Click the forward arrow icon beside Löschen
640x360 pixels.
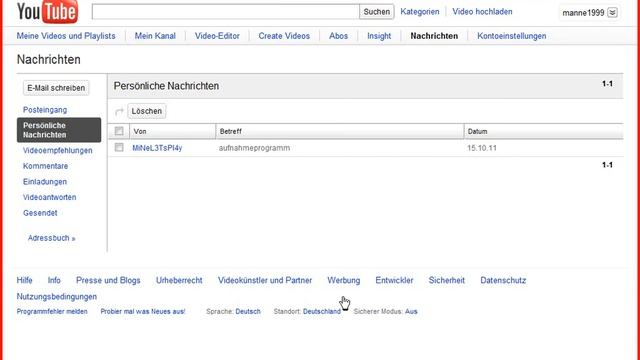point(119,111)
